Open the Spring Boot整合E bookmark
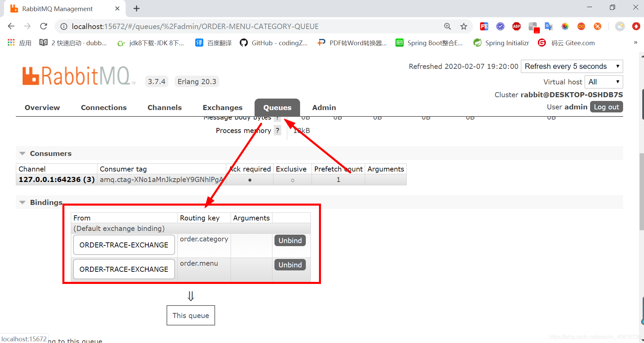This screenshot has height=343, width=644. pos(429,43)
